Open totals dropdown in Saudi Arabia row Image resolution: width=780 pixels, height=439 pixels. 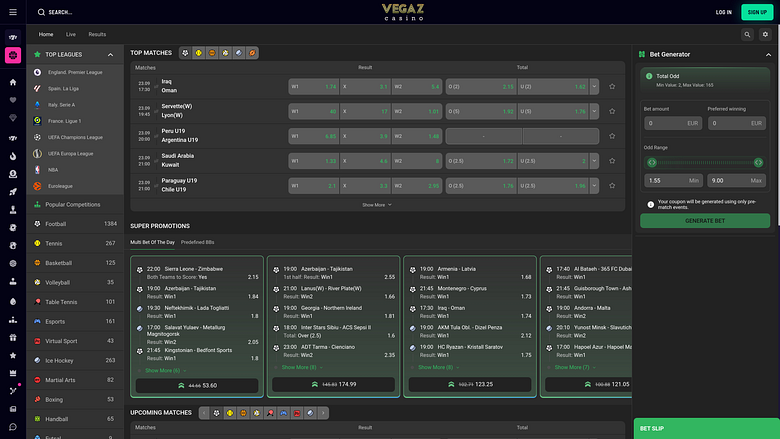594,161
